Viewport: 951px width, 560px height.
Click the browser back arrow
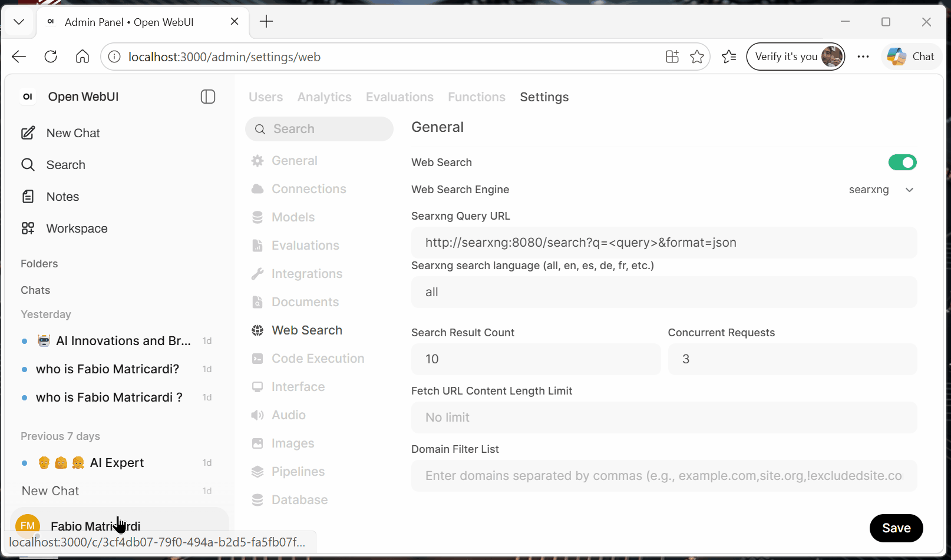click(19, 57)
